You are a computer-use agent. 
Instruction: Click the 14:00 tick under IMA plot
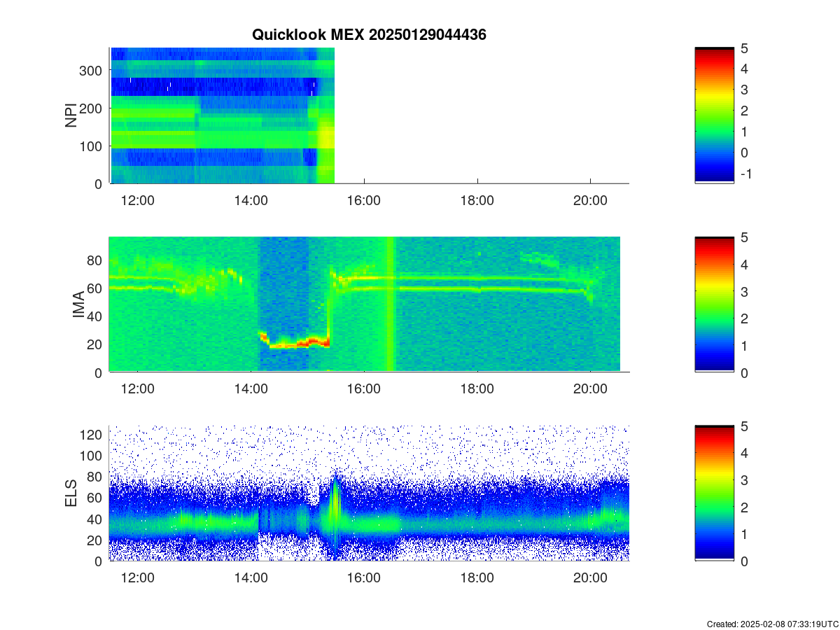[x=251, y=389]
